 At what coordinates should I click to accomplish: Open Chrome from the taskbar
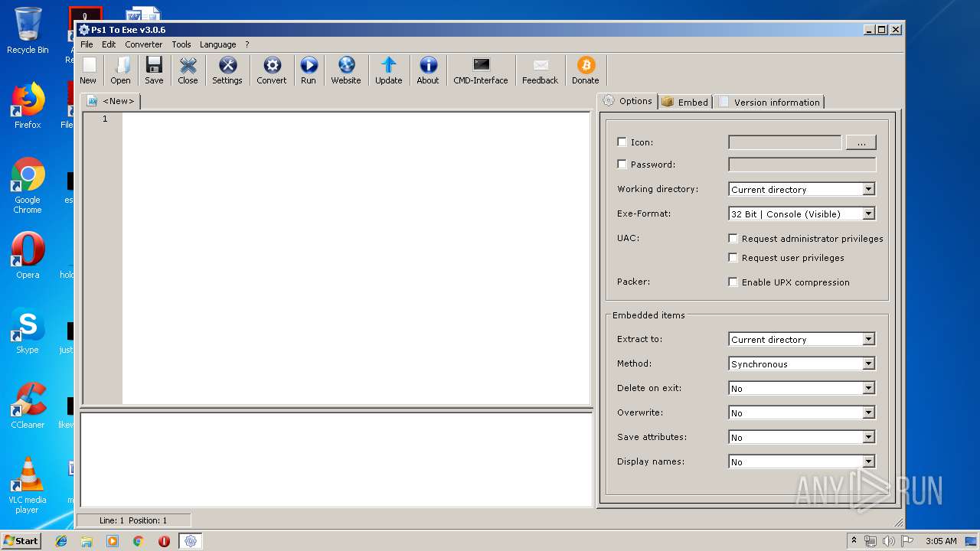[139, 541]
